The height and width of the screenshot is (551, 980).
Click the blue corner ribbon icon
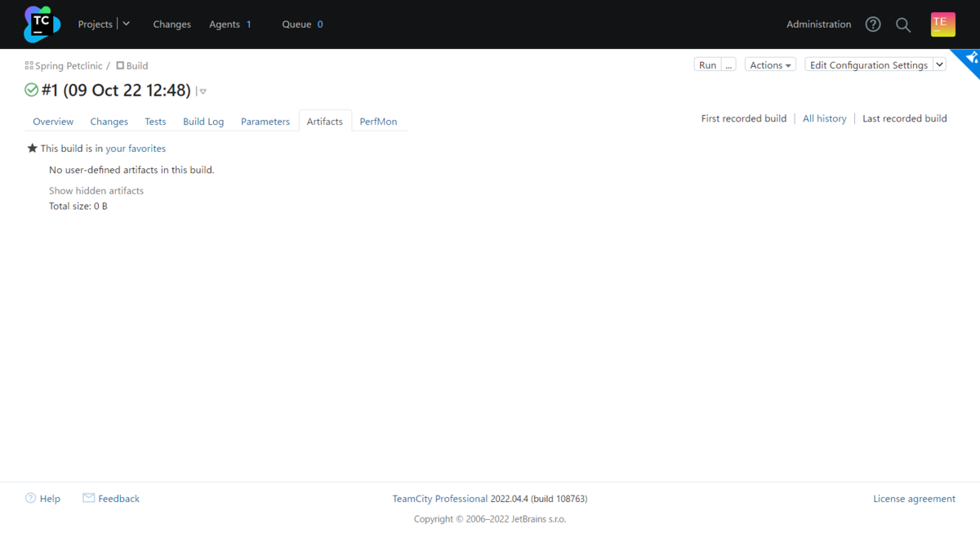[x=970, y=59]
